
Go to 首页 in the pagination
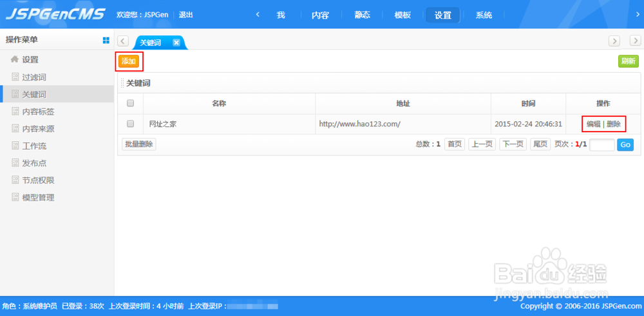click(x=455, y=144)
